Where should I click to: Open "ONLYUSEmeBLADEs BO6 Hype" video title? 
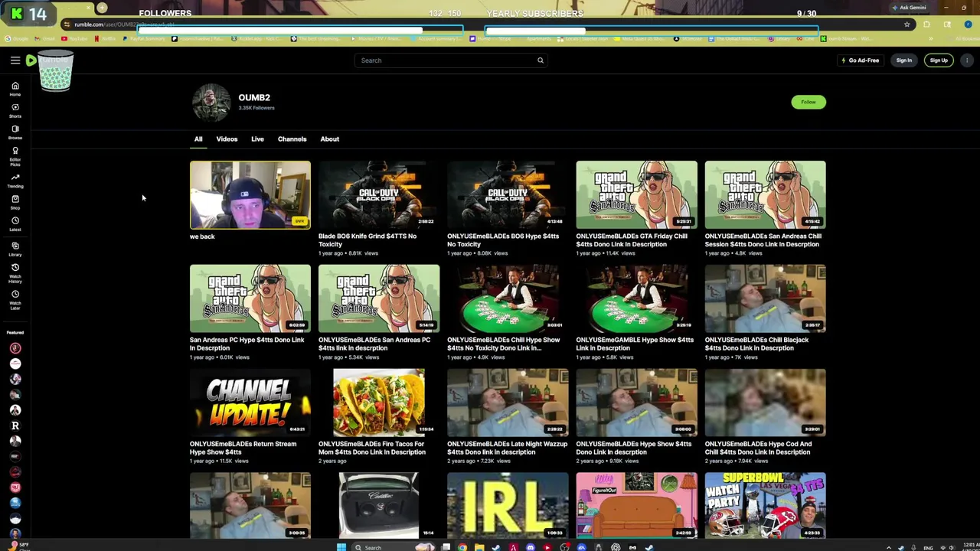(503, 240)
